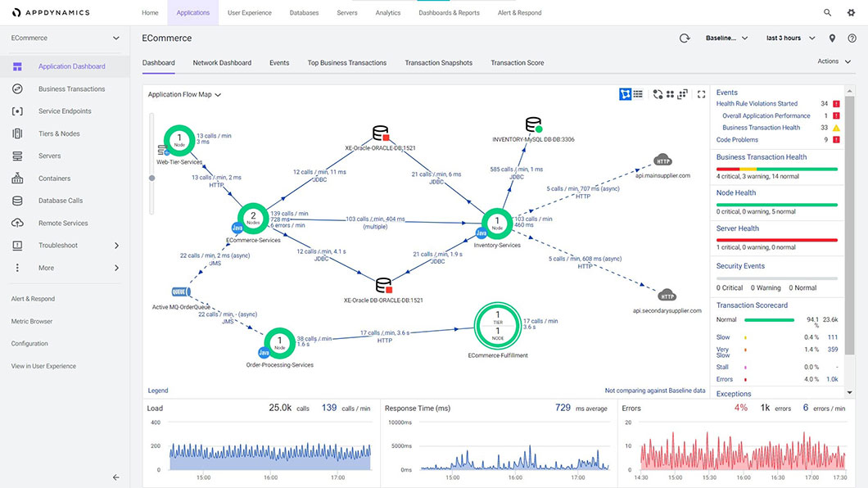The height and width of the screenshot is (488, 868).
Task: Collapse sidebar with the left arrow
Action: [115, 477]
